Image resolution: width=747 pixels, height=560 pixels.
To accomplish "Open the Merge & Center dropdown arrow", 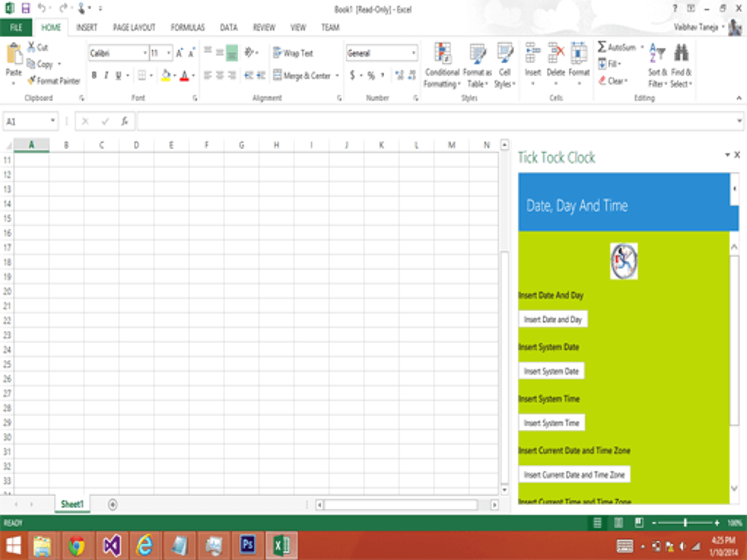I will (337, 76).
